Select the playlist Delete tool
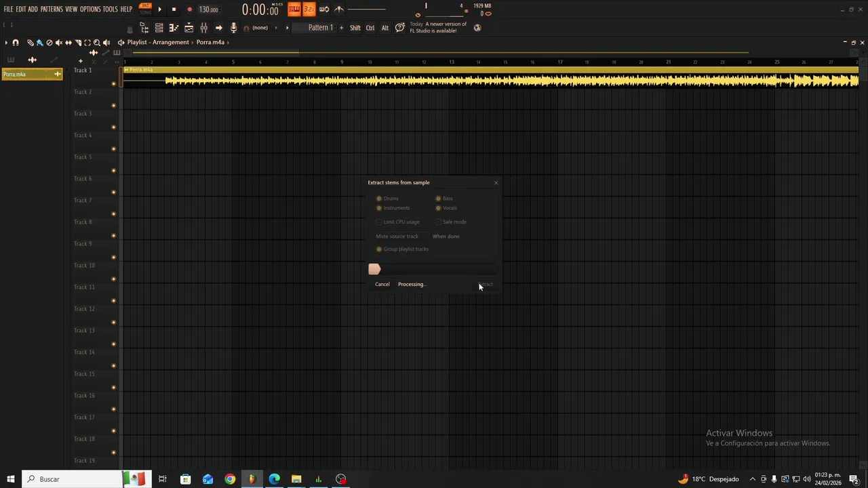 (49, 43)
